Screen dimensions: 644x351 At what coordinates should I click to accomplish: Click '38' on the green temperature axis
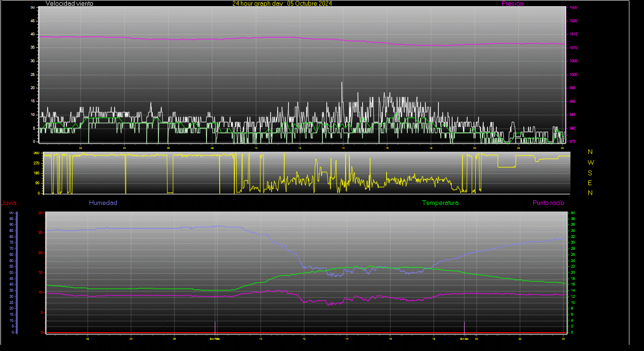(x=573, y=219)
